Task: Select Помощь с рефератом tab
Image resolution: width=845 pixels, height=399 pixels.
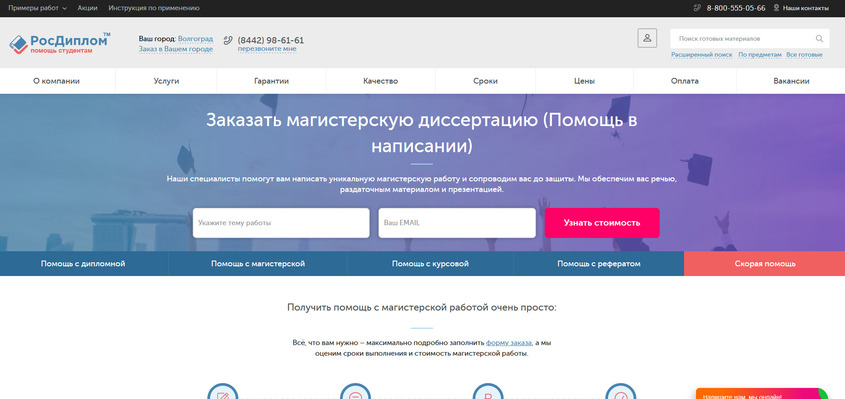Action: point(599,264)
